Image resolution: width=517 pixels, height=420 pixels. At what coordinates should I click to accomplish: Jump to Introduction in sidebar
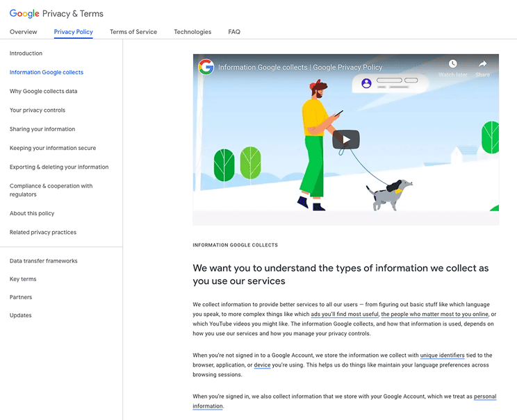tap(26, 53)
